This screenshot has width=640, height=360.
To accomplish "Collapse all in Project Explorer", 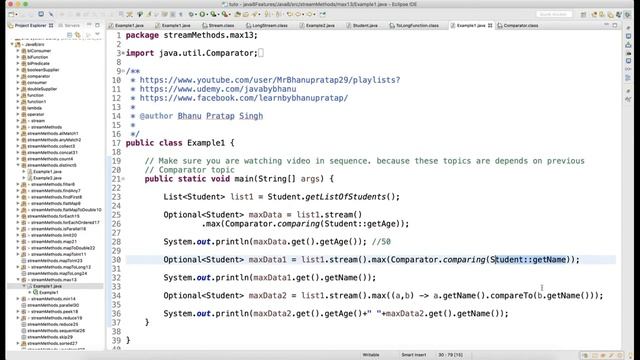I will point(69,35).
